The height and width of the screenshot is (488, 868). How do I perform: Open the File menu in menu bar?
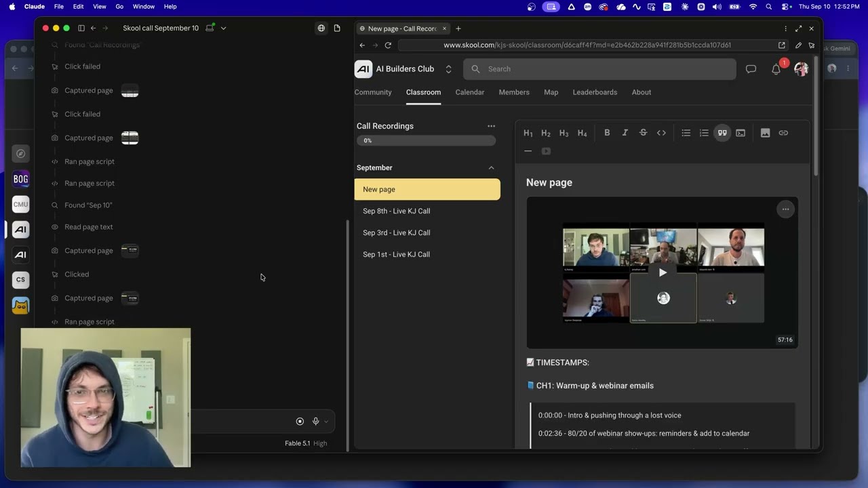(59, 7)
